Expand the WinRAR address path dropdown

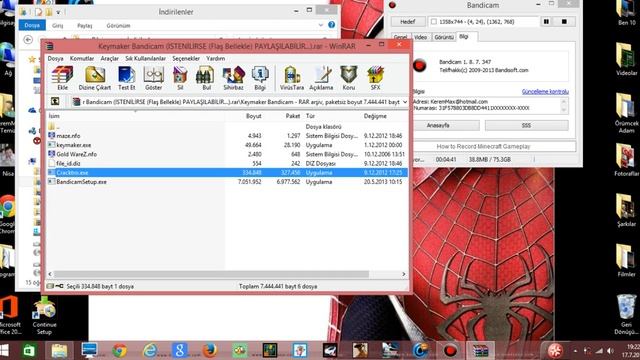click(x=404, y=102)
